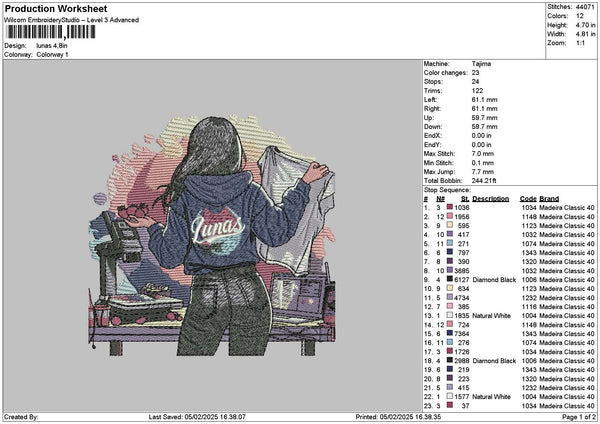
Task: Select the Left: label
Action: 430,99
